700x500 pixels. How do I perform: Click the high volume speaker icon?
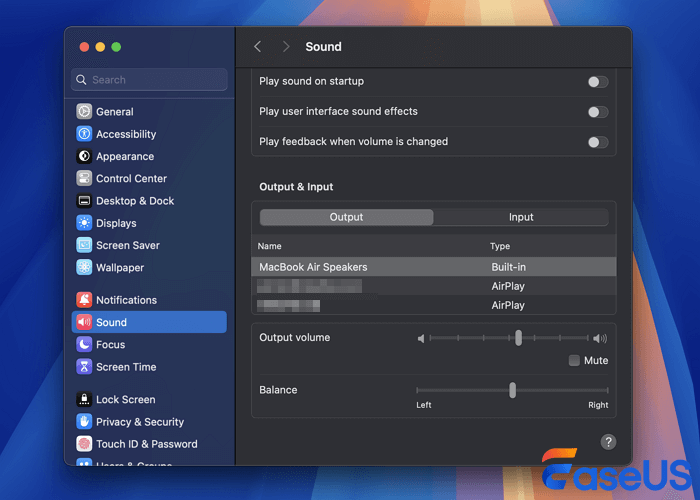(x=600, y=339)
